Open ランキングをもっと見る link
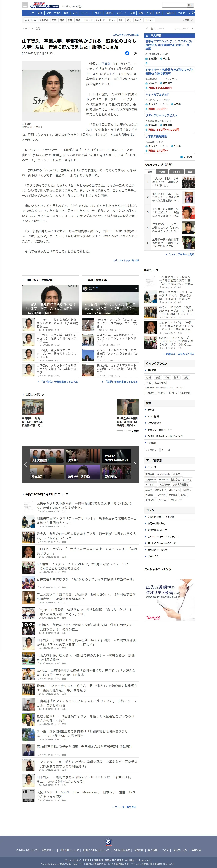The height and width of the screenshot is (868, 217). [180, 254]
